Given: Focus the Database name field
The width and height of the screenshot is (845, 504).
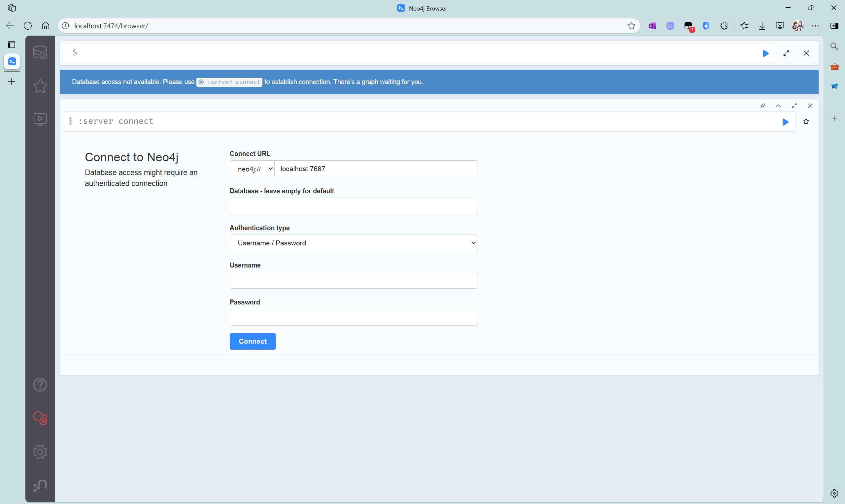Looking at the screenshot, I should [x=354, y=206].
